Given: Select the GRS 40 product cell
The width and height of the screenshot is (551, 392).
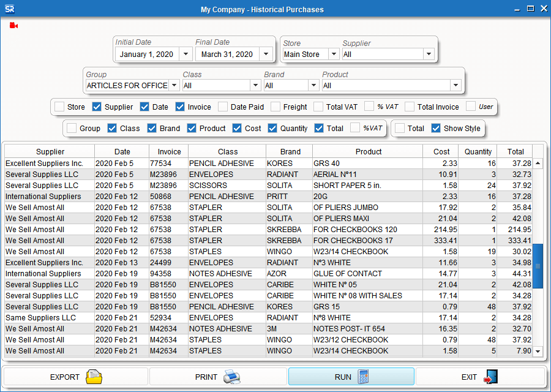Looking at the screenshot, I should (x=367, y=163).
